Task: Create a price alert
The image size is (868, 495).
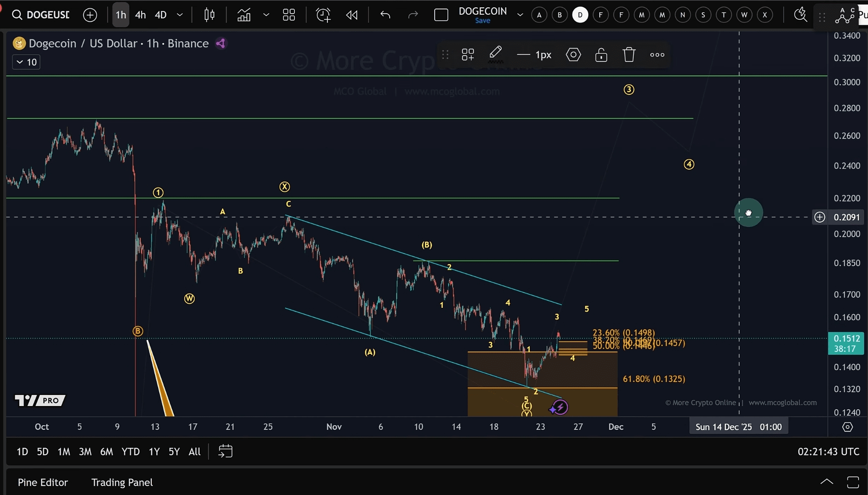Action: 323,15
